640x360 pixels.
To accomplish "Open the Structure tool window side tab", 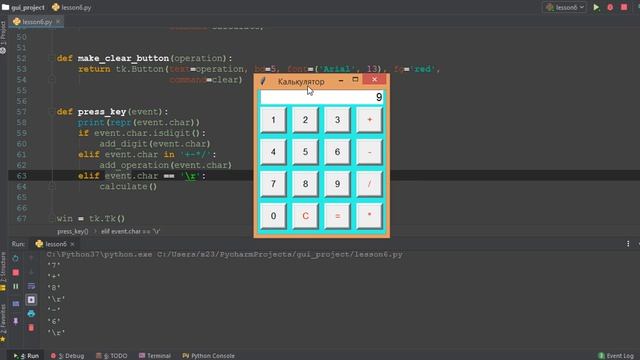I will [x=3, y=270].
